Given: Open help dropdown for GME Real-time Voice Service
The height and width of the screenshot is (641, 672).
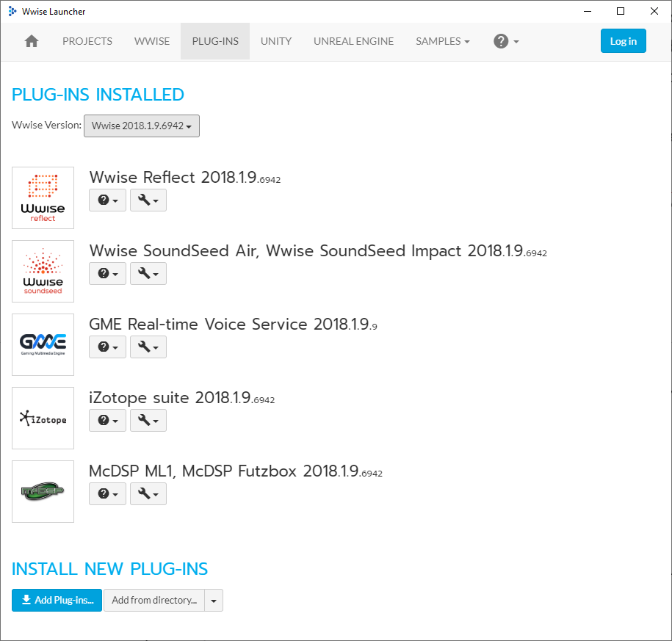Looking at the screenshot, I should click(107, 347).
